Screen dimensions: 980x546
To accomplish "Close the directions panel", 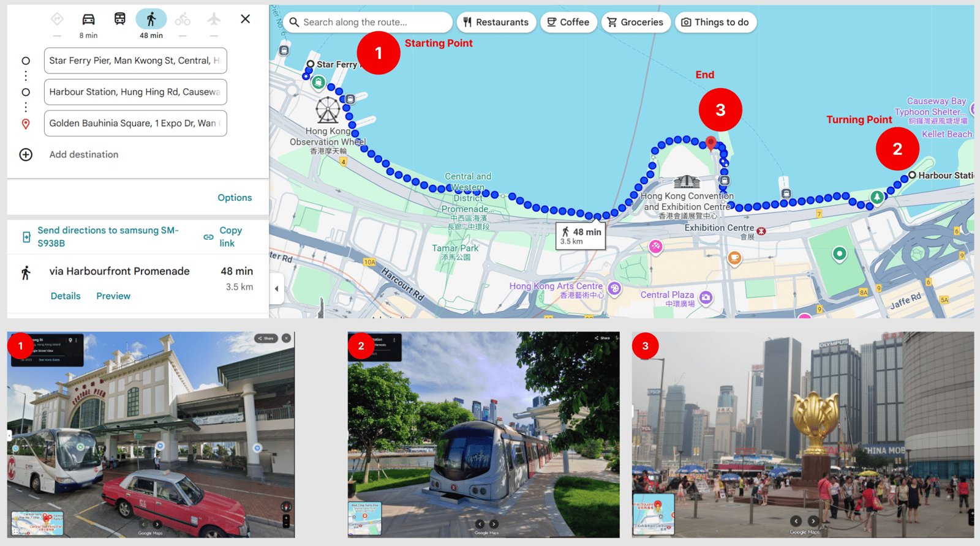I will click(245, 19).
